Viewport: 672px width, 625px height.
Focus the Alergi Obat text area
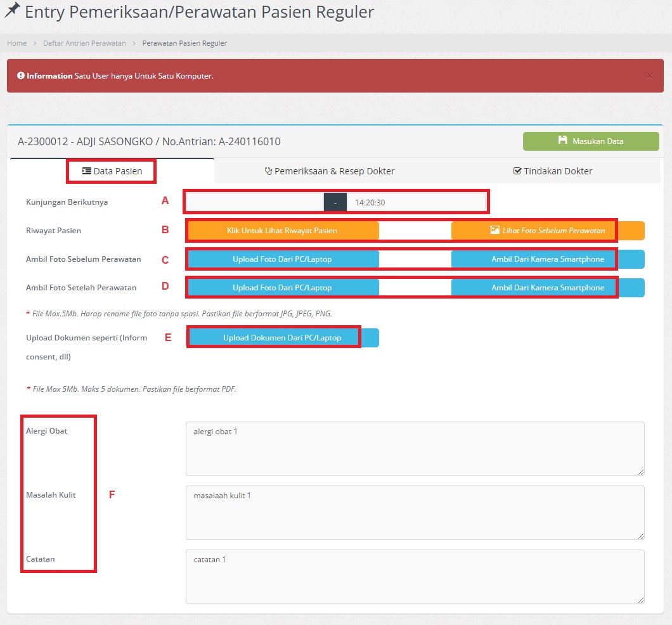point(415,448)
